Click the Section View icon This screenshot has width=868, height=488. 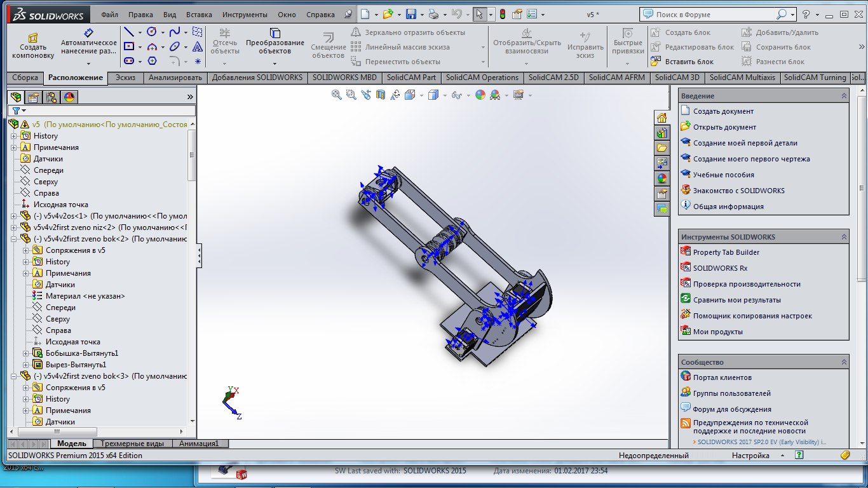(x=381, y=95)
